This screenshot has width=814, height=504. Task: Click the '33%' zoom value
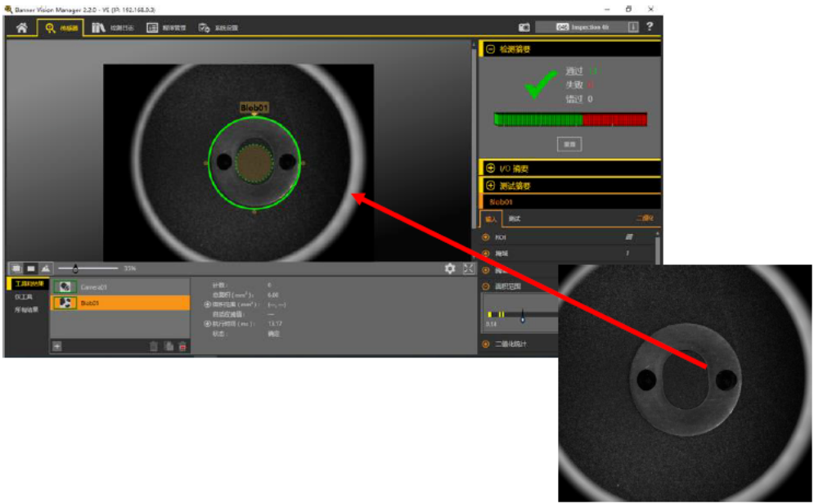coord(130,268)
